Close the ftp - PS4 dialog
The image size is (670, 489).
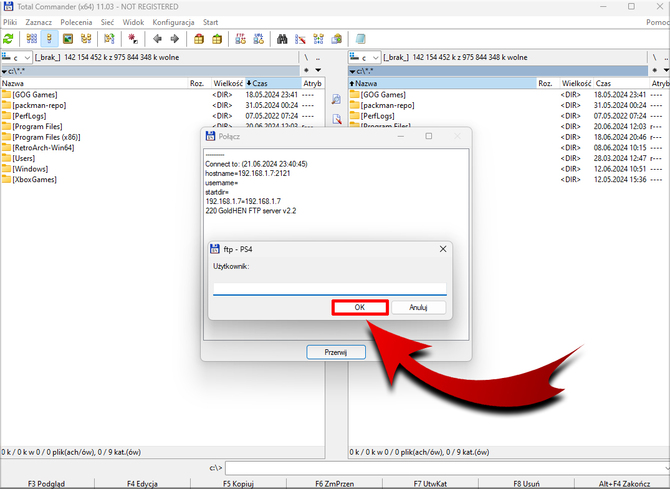point(443,249)
